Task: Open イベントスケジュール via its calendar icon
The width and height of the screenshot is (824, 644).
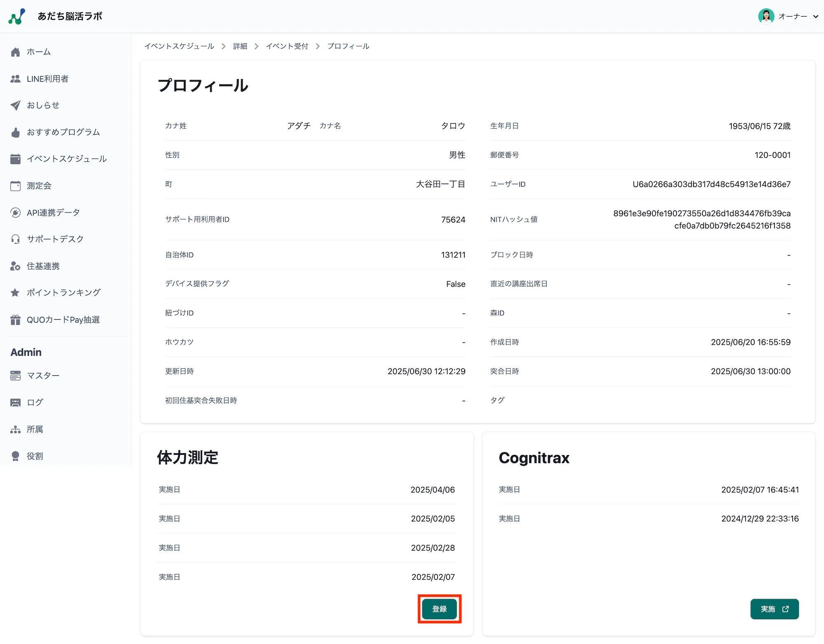Action: coord(15,159)
